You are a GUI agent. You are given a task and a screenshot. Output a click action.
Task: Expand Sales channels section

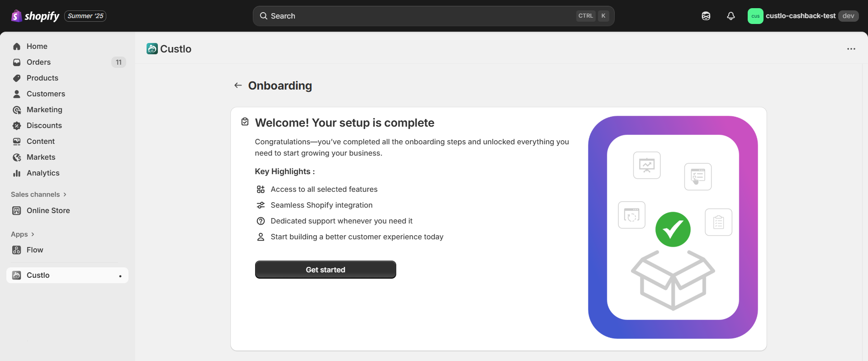[39, 194]
